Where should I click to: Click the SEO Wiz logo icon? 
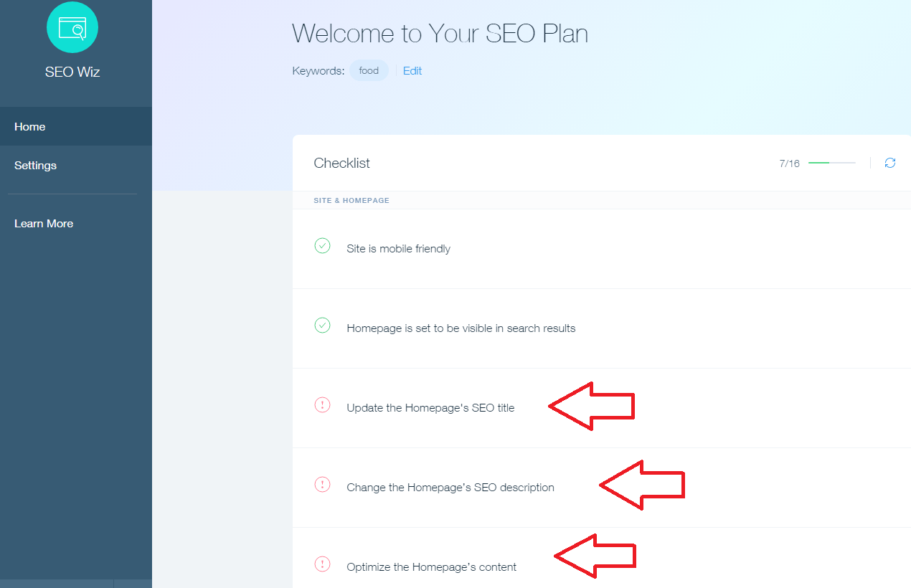(72, 27)
